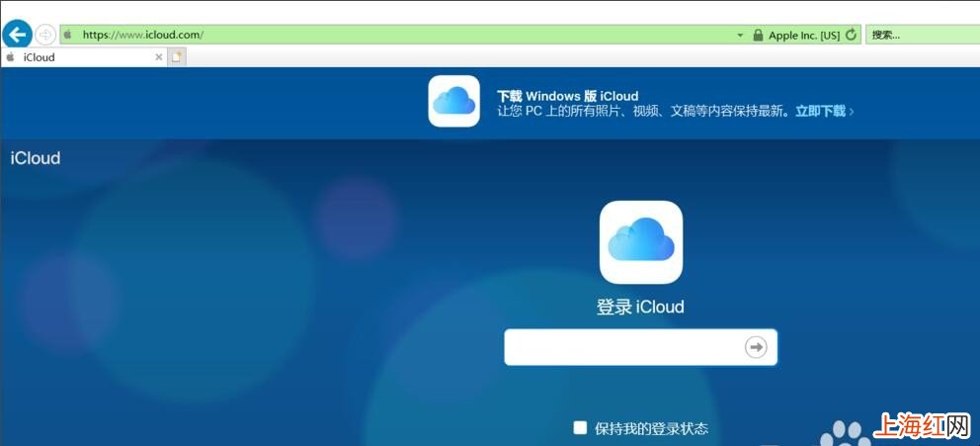Screen dimensions: 980x446
Task: Click the 保持我的登录状态 label text
Action: click(x=651, y=428)
